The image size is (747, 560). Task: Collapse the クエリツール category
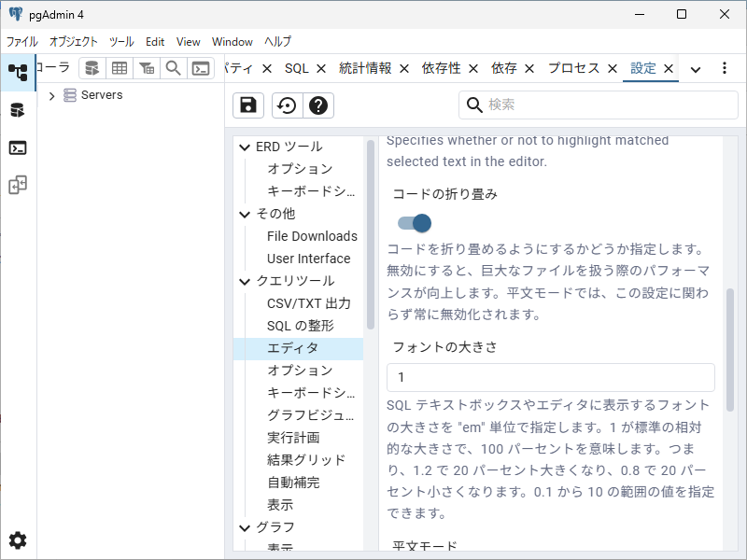pyautogui.click(x=246, y=281)
